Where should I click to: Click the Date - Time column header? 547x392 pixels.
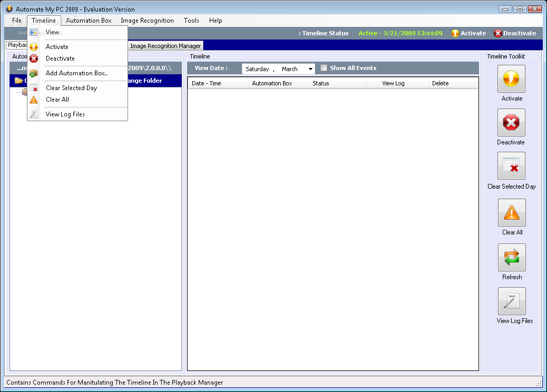pyautogui.click(x=218, y=83)
